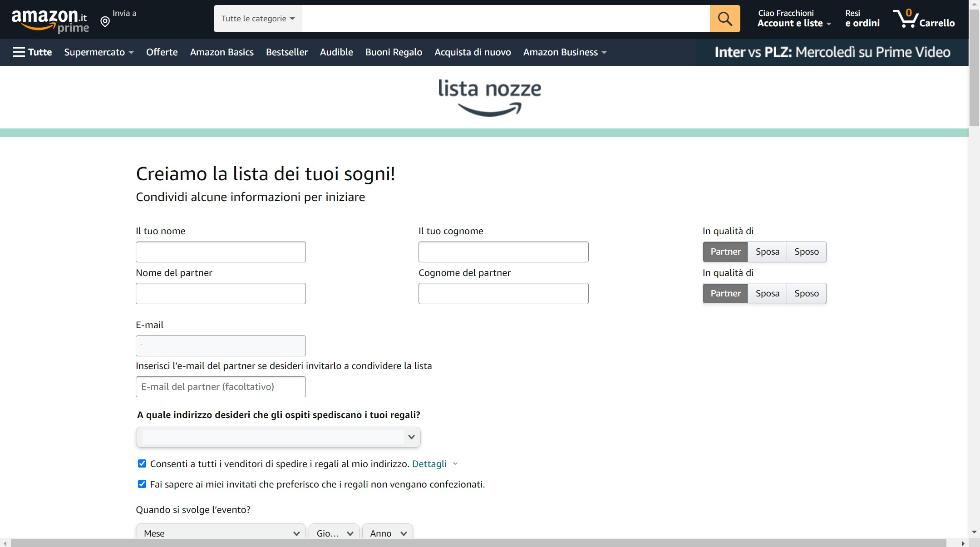
Task: Click the E-mail del partner input field
Action: click(x=221, y=386)
